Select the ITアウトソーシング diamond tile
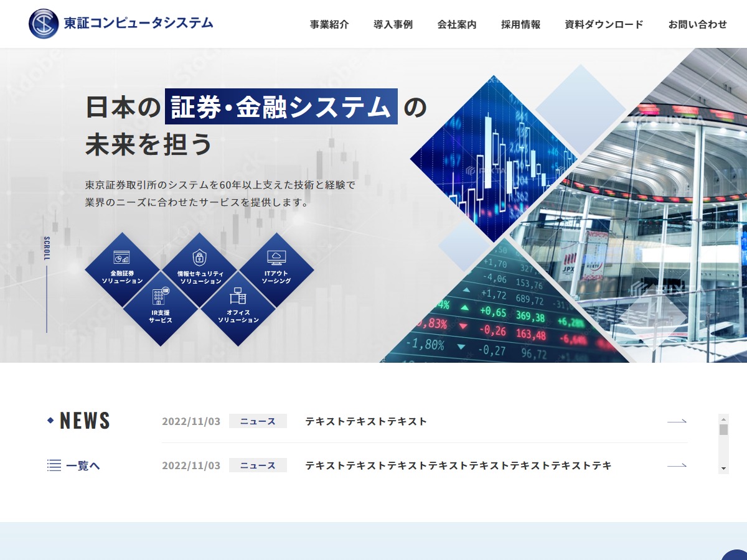This screenshot has width=747, height=560. click(276, 270)
